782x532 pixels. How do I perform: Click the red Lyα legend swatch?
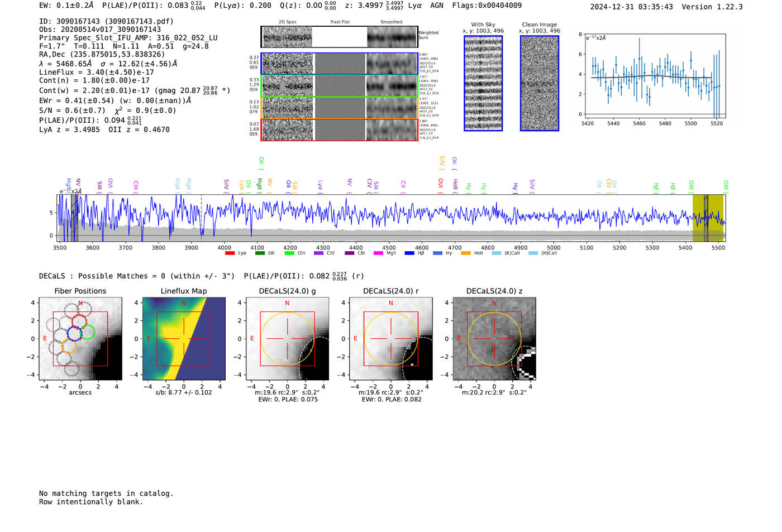tap(230, 253)
